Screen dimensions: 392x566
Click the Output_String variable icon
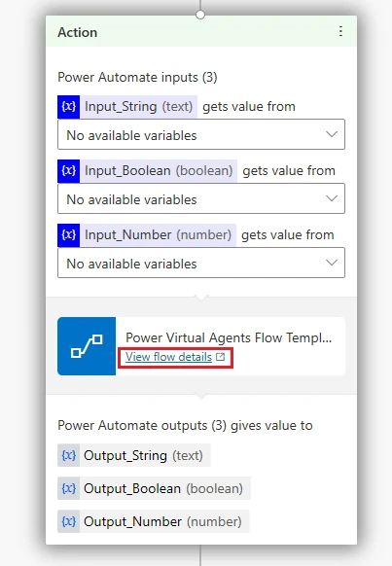tap(69, 455)
